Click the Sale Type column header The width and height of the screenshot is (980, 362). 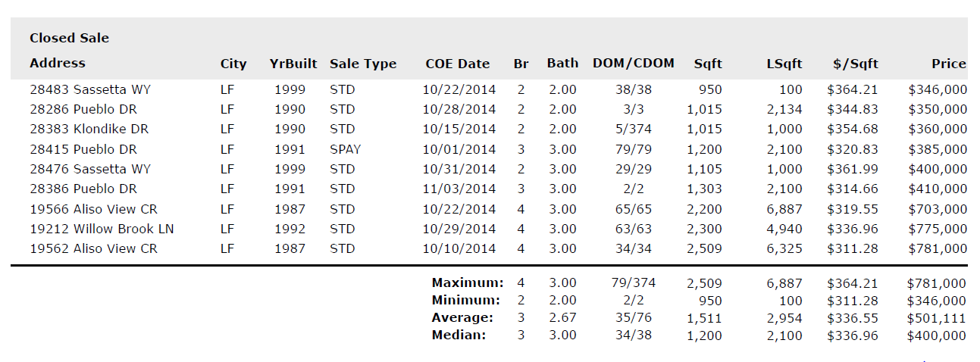[363, 64]
